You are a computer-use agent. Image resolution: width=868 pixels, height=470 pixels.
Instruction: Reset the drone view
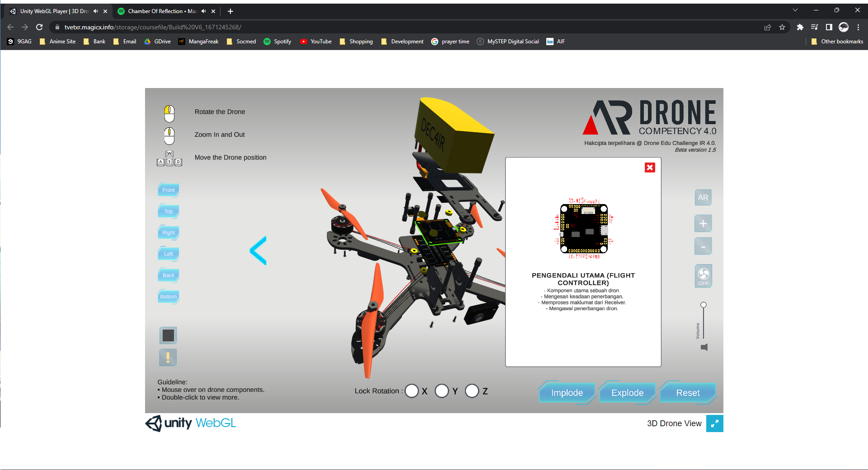tap(688, 393)
